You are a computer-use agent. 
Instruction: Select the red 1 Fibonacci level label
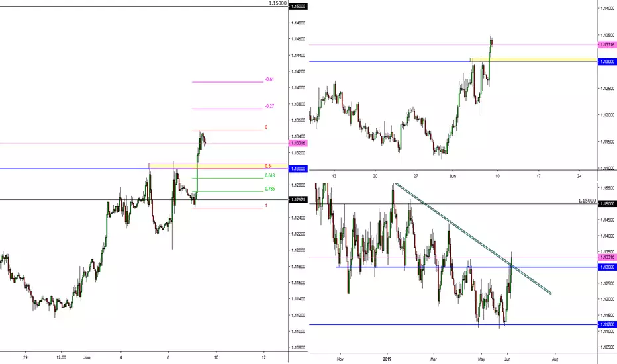pyautogui.click(x=266, y=206)
